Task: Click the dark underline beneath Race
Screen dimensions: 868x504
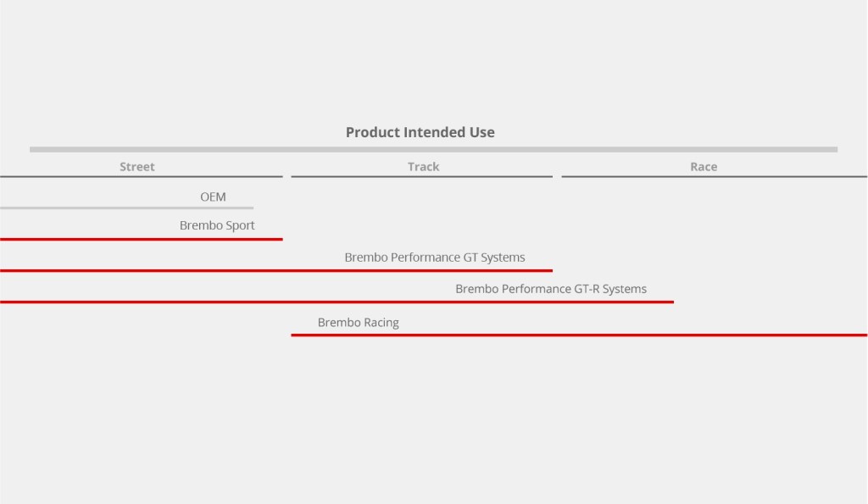Action: pyautogui.click(x=714, y=177)
